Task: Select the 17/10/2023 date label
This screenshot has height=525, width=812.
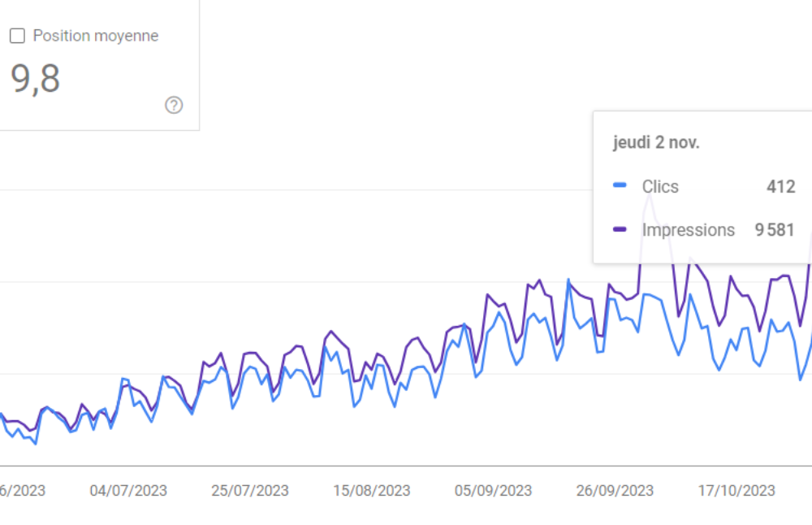Action: click(x=736, y=490)
